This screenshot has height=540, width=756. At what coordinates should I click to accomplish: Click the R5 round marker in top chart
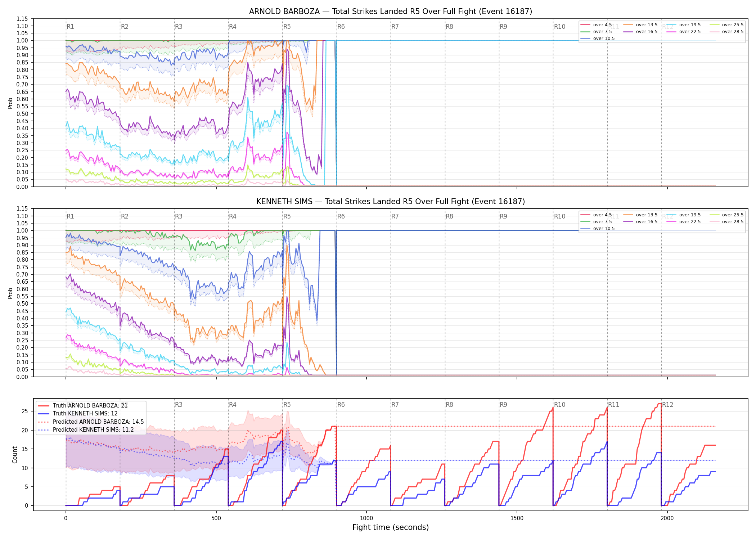[287, 27]
